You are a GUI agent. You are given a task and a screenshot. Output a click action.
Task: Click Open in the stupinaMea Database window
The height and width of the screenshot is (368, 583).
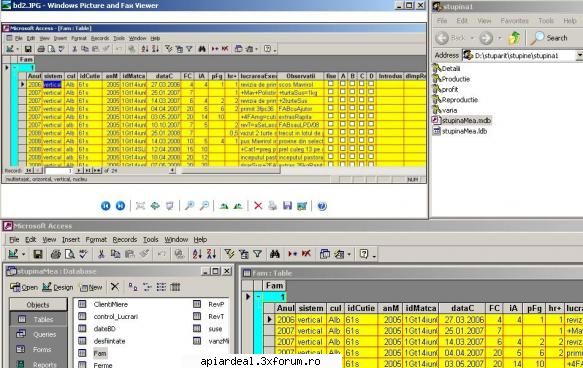(24, 287)
